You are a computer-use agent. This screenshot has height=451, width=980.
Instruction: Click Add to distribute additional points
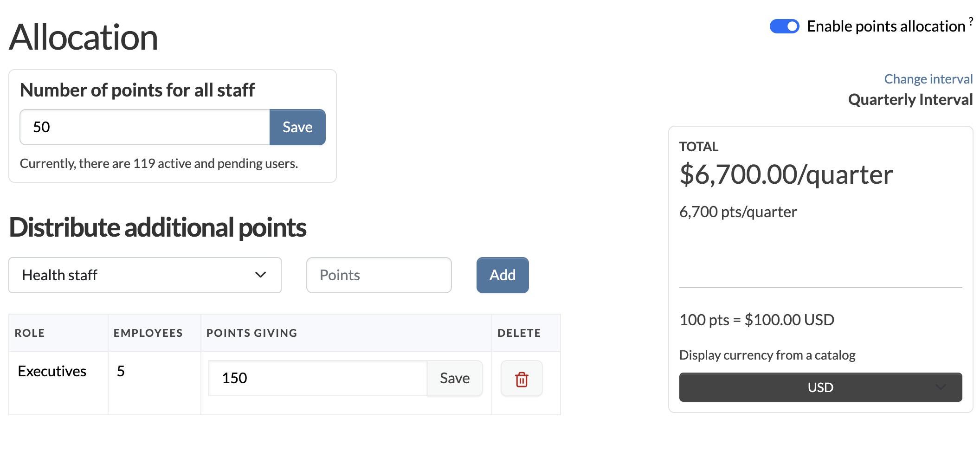(502, 275)
